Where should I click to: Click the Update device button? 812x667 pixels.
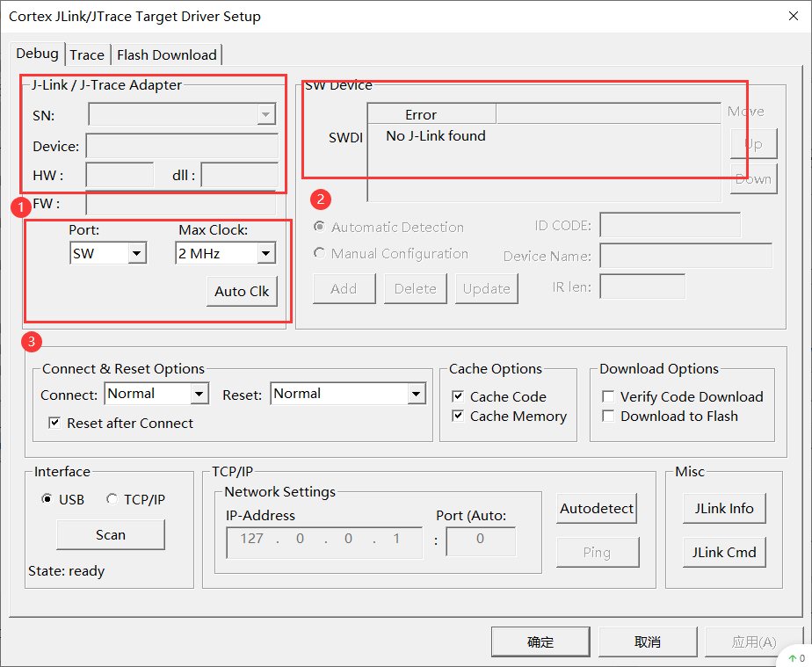pyautogui.click(x=487, y=288)
